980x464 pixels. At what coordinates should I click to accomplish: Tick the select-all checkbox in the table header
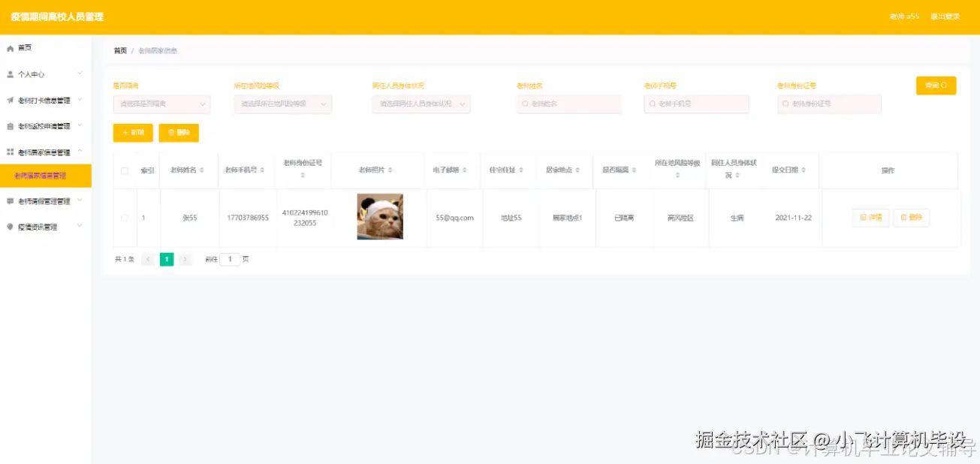(x=125, y=170)
